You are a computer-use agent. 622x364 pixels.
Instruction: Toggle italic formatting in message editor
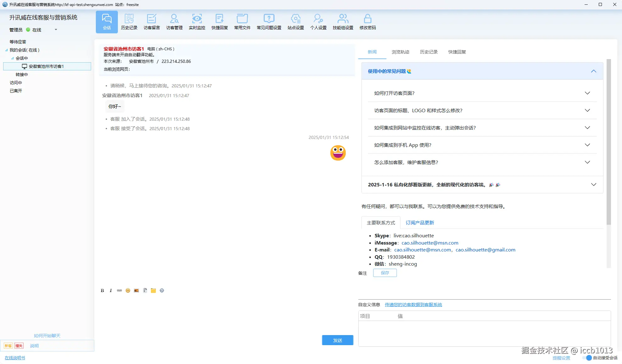pos(111,290)
